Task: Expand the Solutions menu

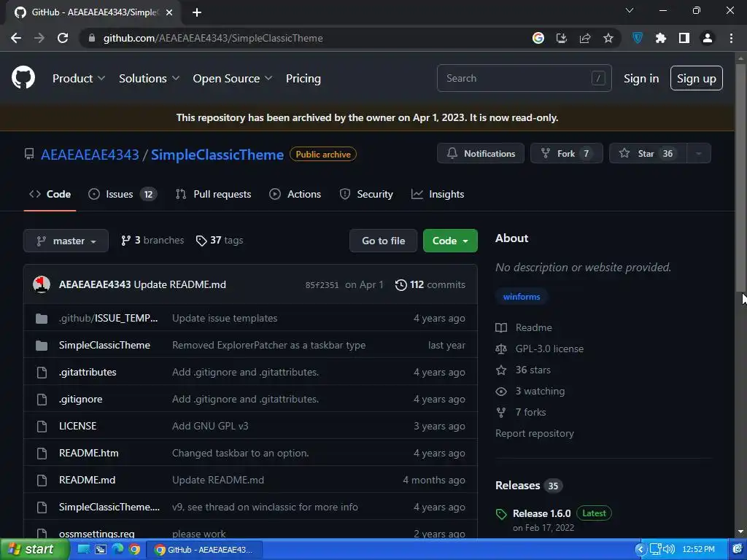Action: (149, 79)
